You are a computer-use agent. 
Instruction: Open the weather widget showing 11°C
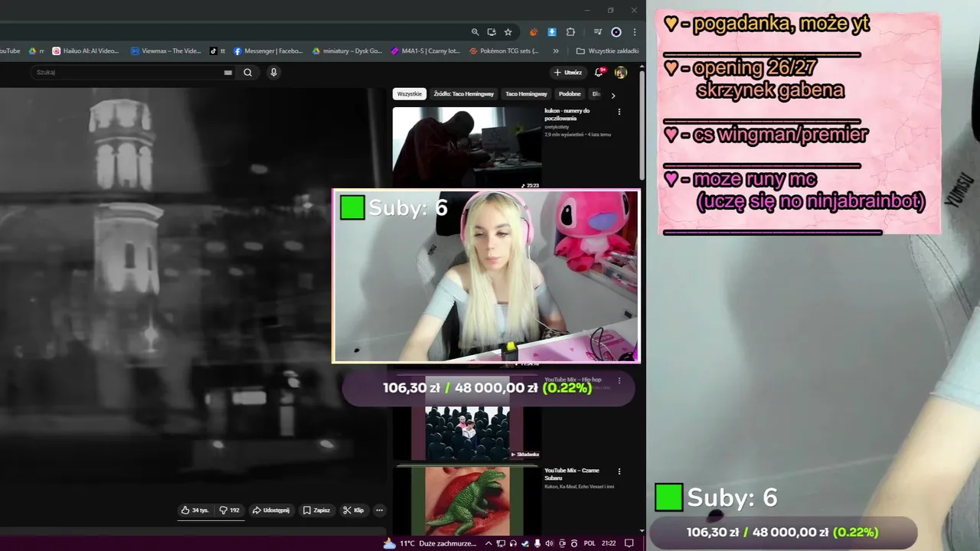pyautogui.click(x=430, y=543)
